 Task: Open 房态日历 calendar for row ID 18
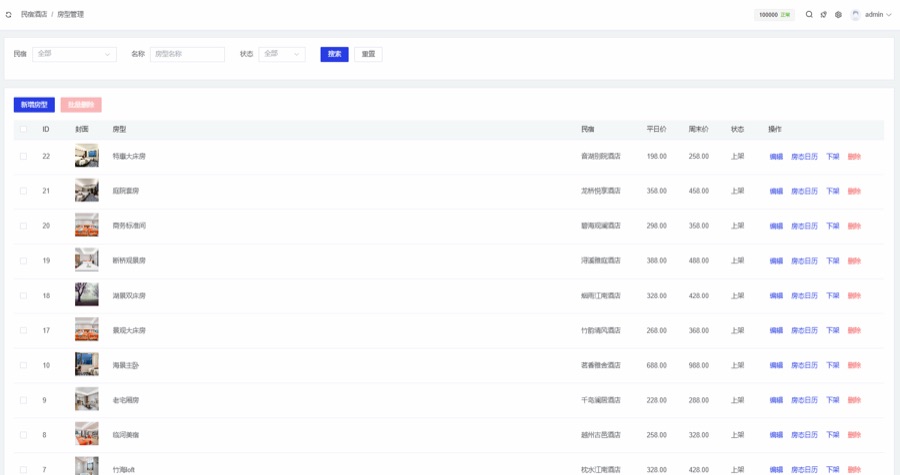[x=804, y=296]
